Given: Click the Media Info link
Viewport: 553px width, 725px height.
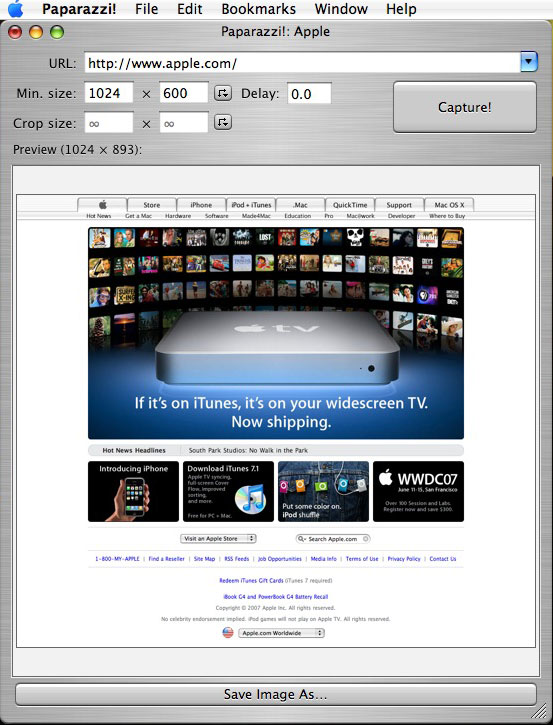Looking at the screenshot, I should click(x=324, y=559).
